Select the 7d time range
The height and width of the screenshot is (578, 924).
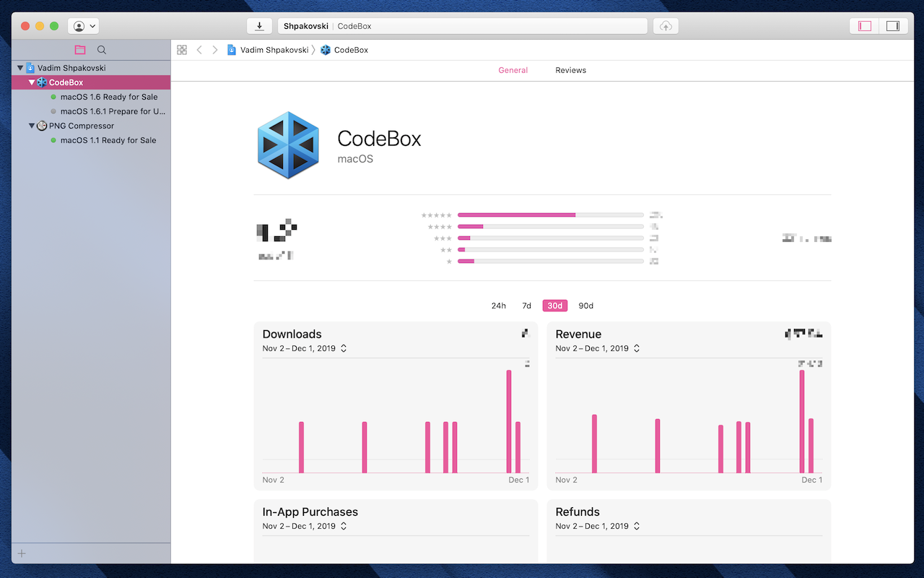526,306
